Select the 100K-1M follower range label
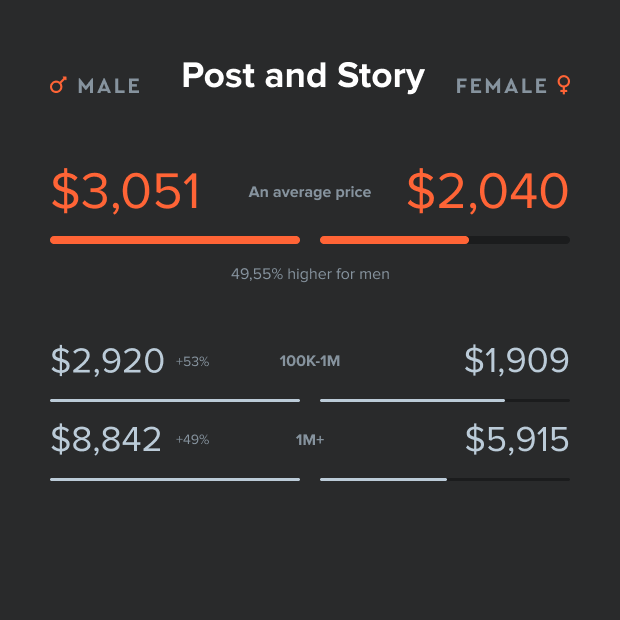Image resolution: width=620 pixels, height=620 pixels. click(x=310, y=361)
